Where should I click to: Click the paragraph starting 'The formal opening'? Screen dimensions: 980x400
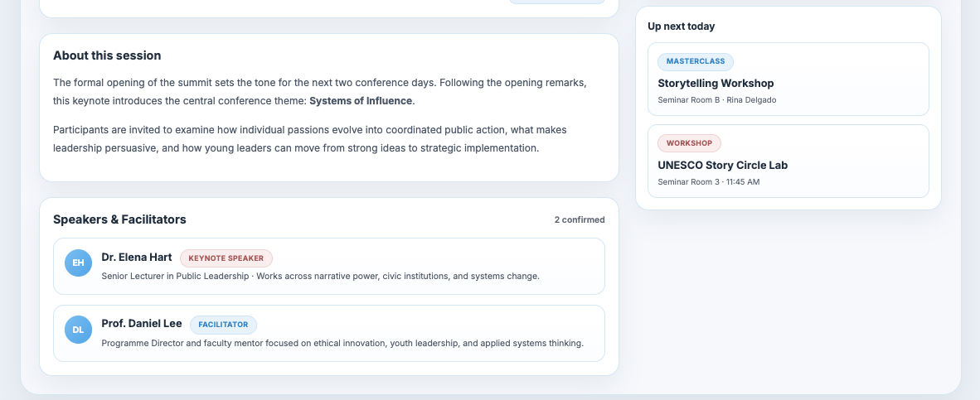pyautogui.click(x=320, y=92)
